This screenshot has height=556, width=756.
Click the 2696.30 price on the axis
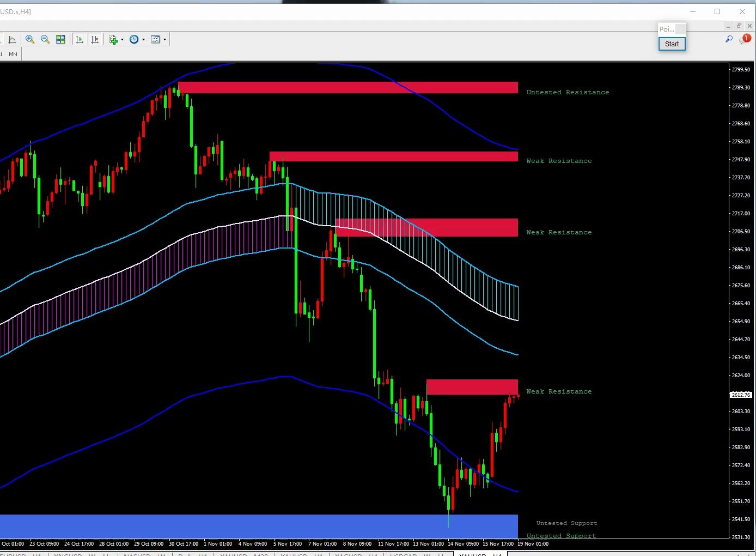click(741, 250)
